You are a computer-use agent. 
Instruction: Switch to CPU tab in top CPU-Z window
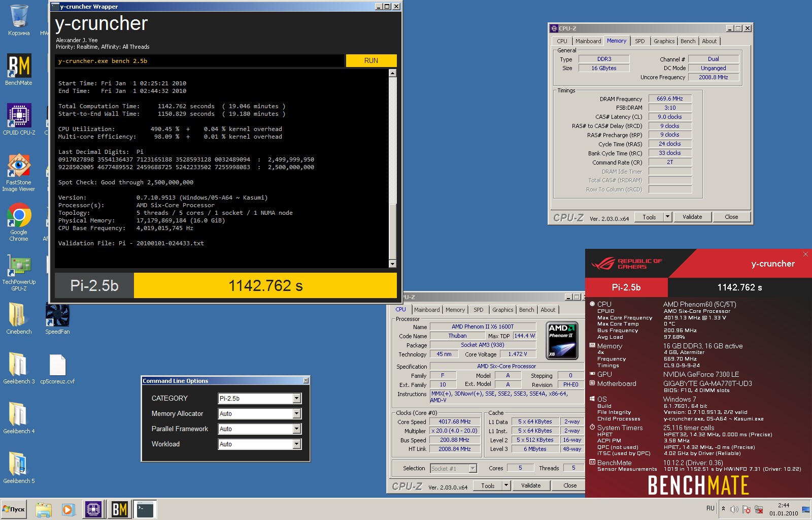tap(562, 41)
